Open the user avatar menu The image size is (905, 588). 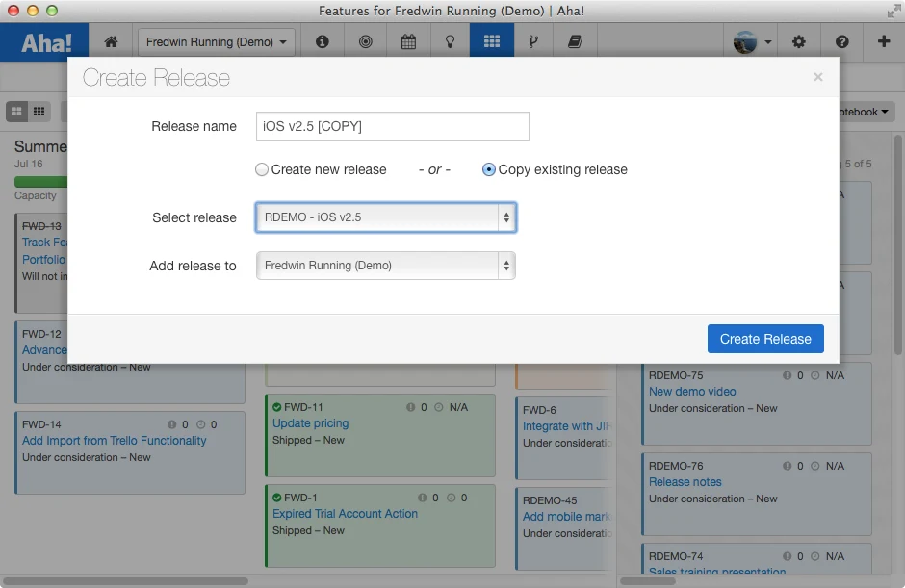[752, 41]
